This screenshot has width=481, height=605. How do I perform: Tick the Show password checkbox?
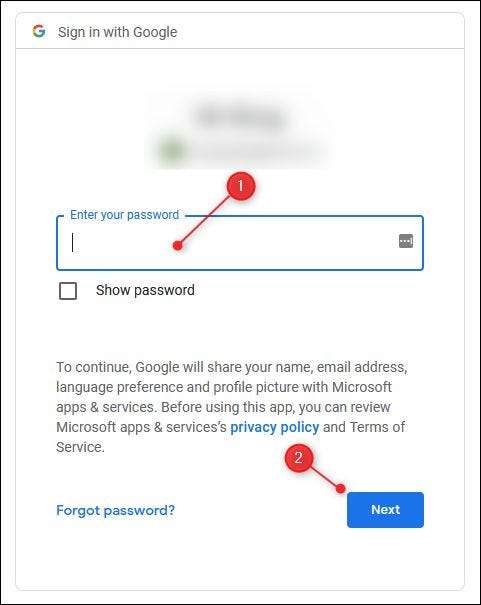tap(68, 291)
